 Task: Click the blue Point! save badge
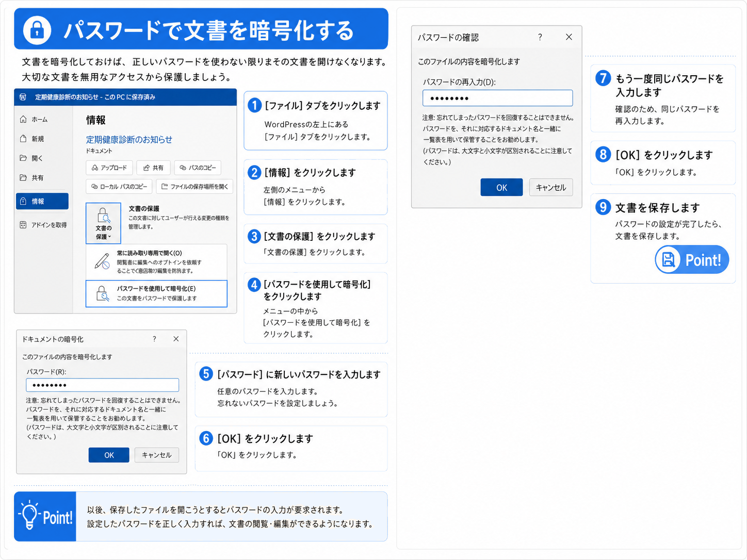(x=692, y=259)
